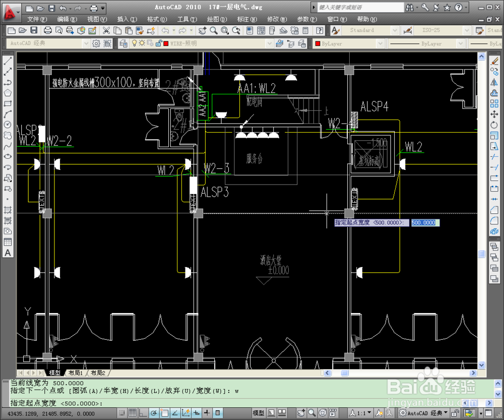Expand the undo history dropdown arrow
504x420 pixels.
pos(174,31)
